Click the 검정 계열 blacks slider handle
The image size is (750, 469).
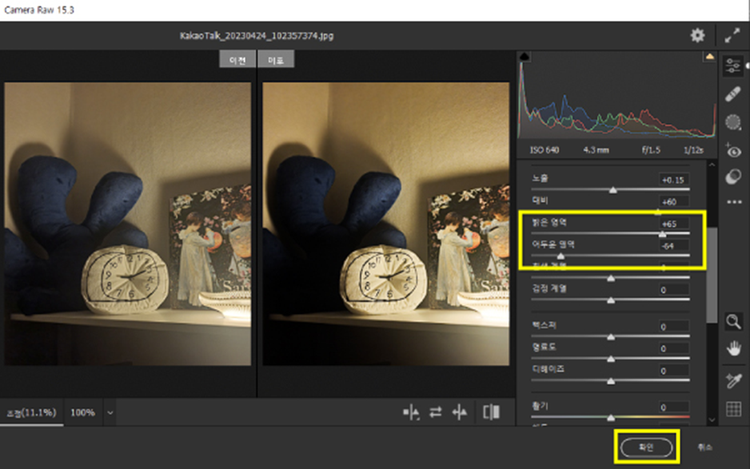coord(611,300)
